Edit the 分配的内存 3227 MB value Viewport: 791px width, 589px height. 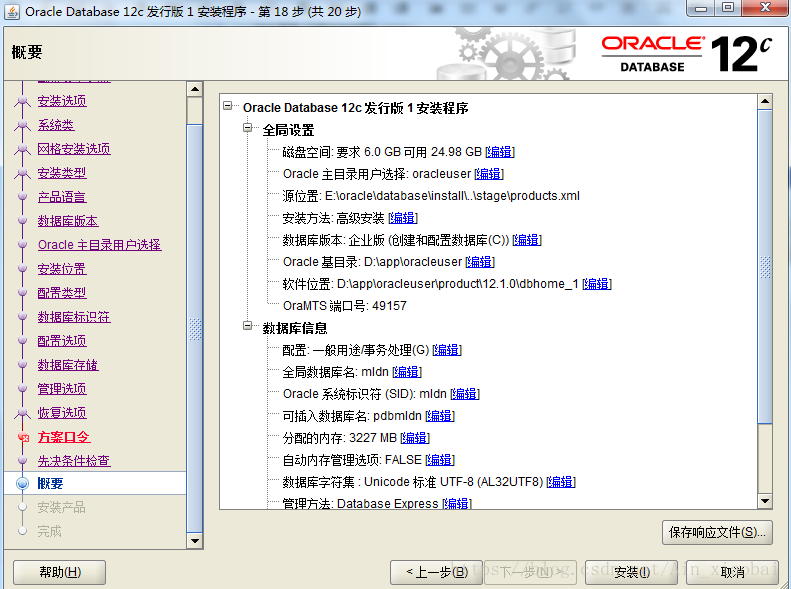415,438
